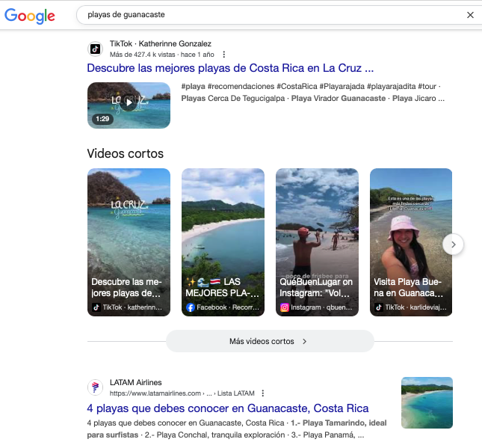Clear the search box with the X
The image size is (482, 448).
point(470,15)
